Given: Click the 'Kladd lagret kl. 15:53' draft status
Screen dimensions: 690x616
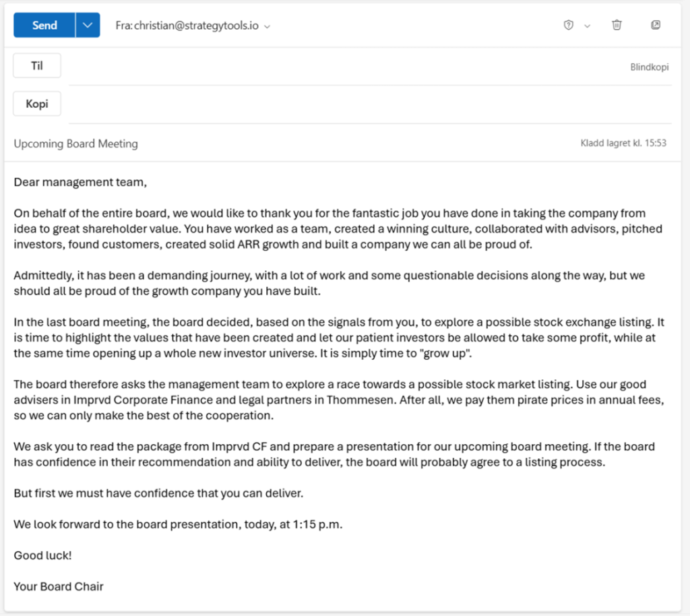Looking at the screenshot, I should tap(623, 144).
